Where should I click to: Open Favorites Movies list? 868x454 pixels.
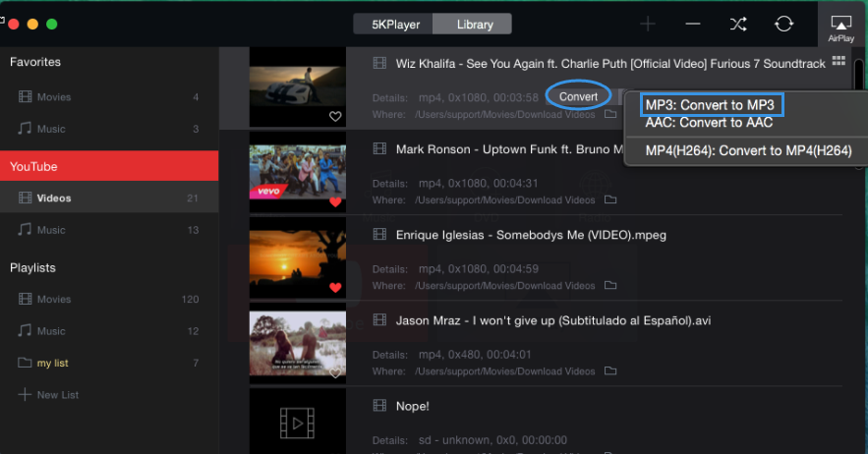click(x=109, y=97)
